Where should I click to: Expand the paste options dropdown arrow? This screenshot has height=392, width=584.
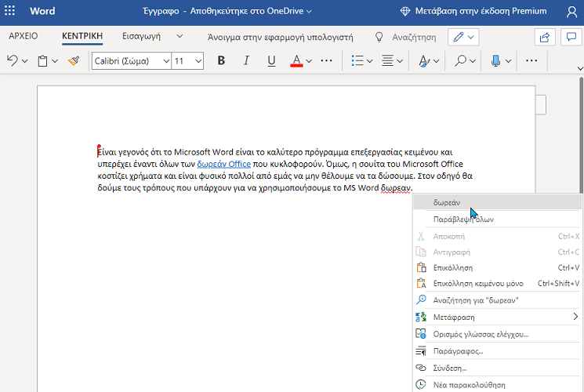[x=55, y=60]
